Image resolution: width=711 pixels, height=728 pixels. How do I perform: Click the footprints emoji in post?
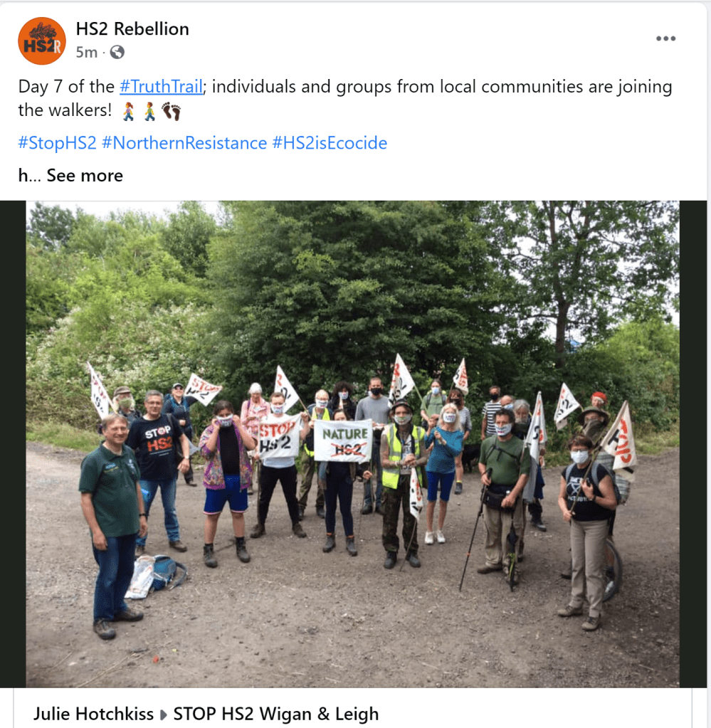point(172,112)
